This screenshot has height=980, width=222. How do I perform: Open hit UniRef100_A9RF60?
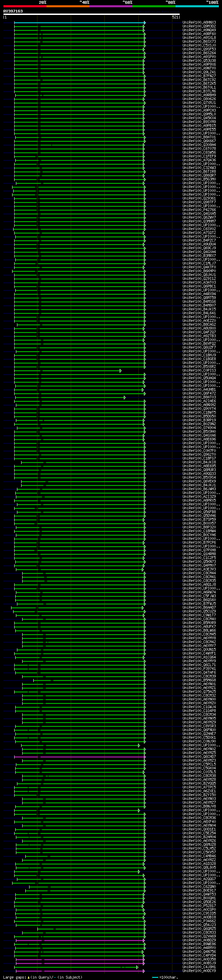click(x=199, y=34)
